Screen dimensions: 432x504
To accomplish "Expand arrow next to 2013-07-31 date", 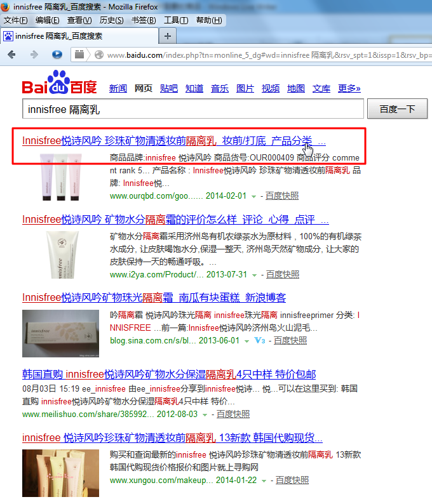I will 255,275.
